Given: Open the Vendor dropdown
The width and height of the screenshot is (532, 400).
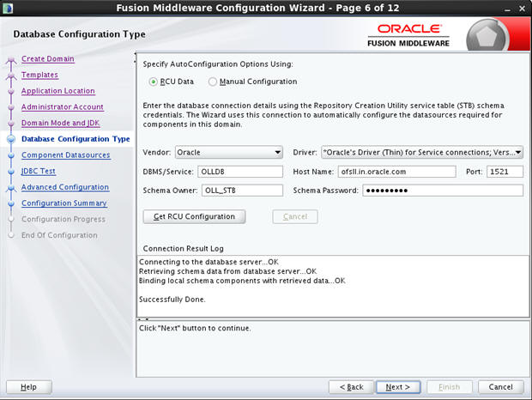Looking at the screenshot, I should [x=229, y=152].
